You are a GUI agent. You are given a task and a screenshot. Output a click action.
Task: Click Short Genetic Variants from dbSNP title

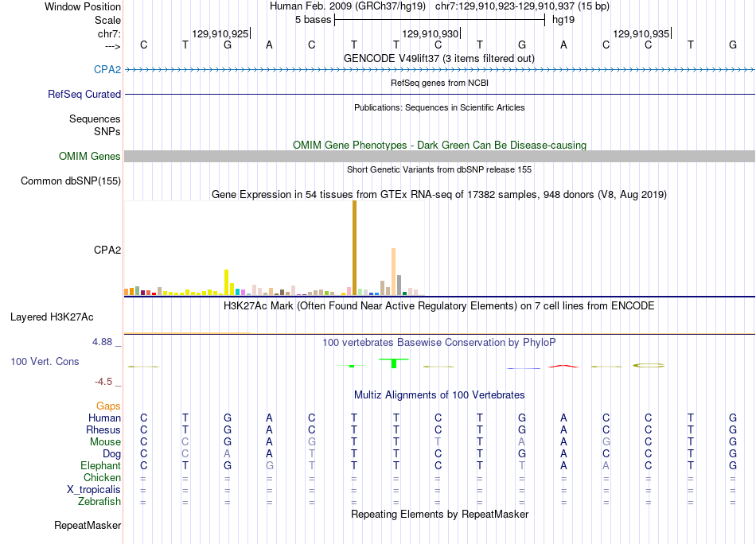(x=439, y=169)
